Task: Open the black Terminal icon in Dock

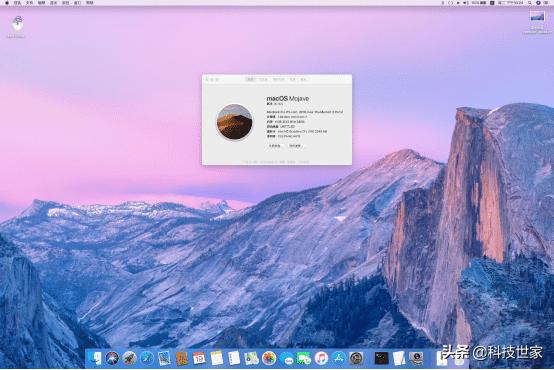Action: click(382, 358)
